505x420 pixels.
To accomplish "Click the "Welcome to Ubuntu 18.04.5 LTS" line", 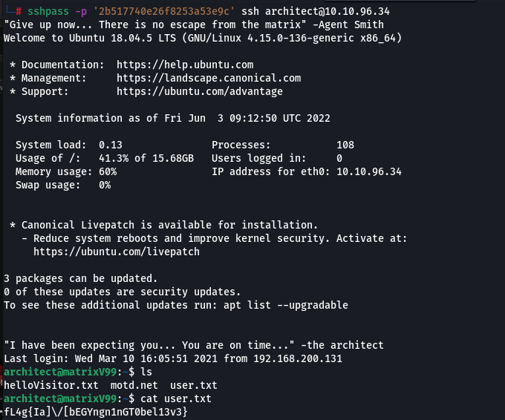I will point(203,38).
